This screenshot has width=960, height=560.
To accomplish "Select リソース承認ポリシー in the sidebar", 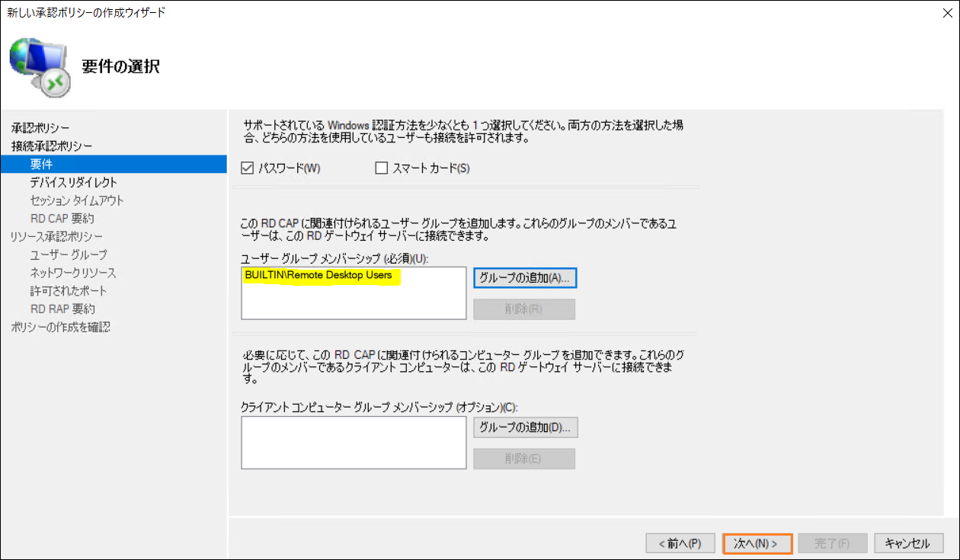I will (56, 236).
